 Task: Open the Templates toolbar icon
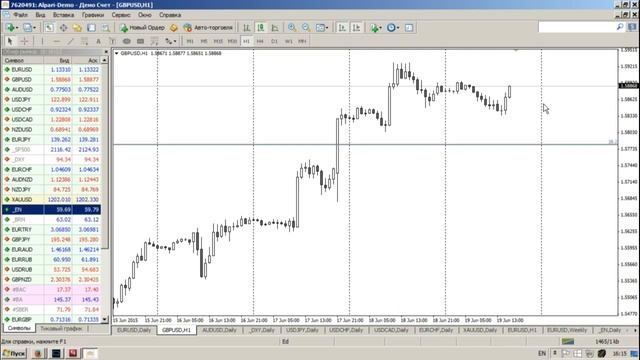[409, 28]
